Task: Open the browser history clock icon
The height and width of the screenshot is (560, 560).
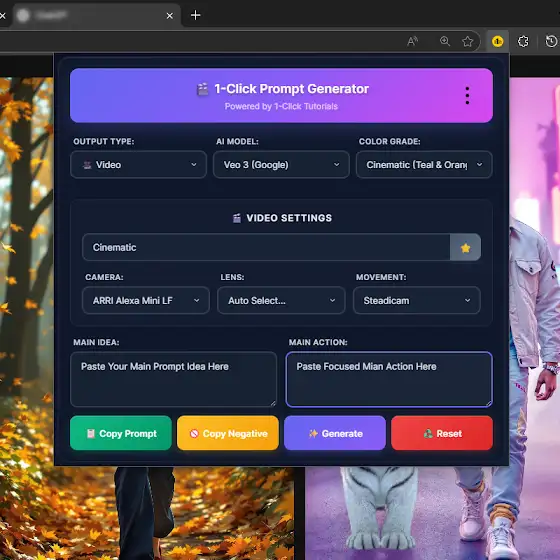Action: point(551,41)
